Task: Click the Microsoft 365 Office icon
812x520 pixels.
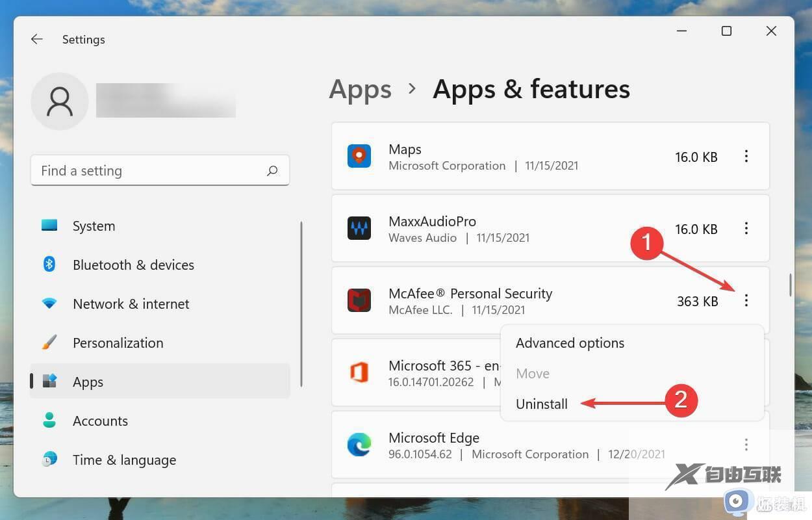Action: click(359, 372)
